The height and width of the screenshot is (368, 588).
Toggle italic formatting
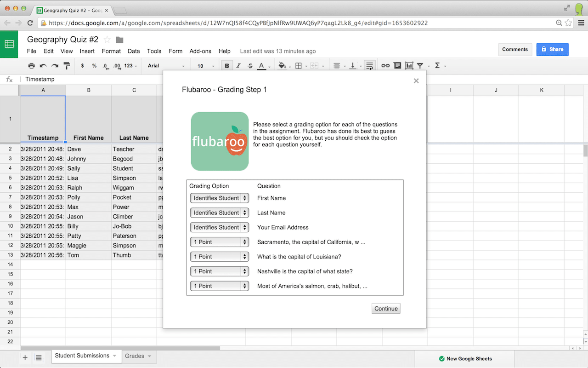click(x=238, y=65)
